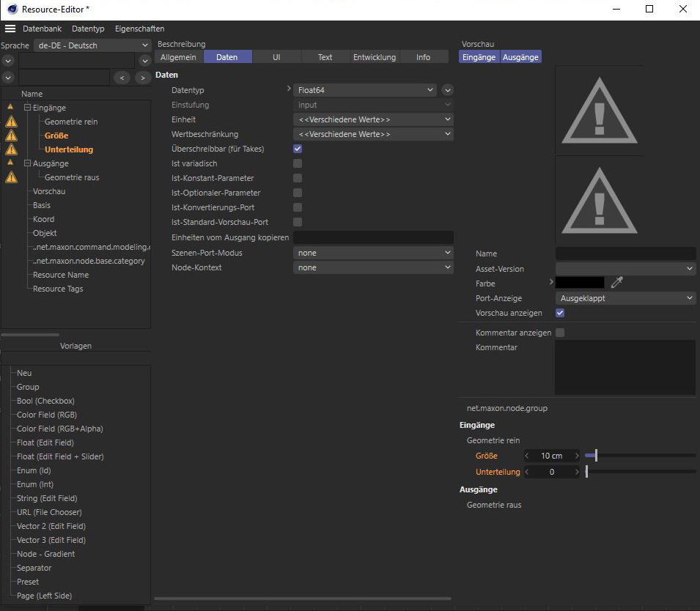Click the Größe slider track
The image size is (700, 611).
coord(640,456)
